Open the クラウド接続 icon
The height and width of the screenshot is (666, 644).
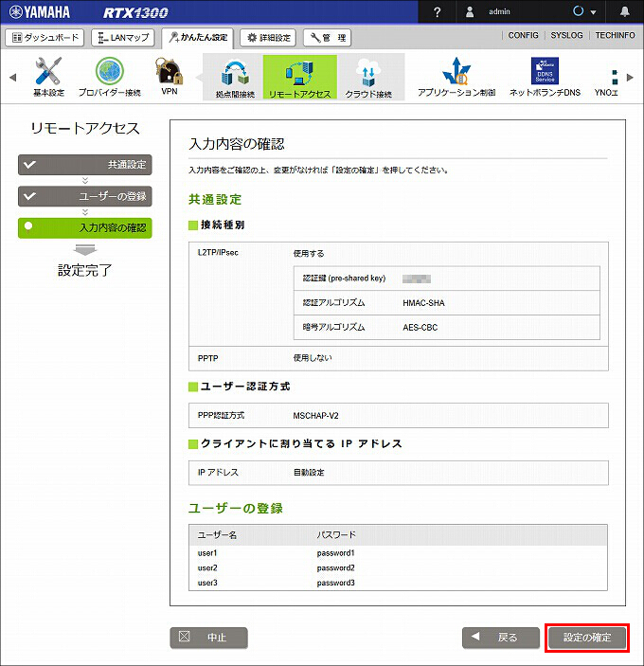point(368,78)
